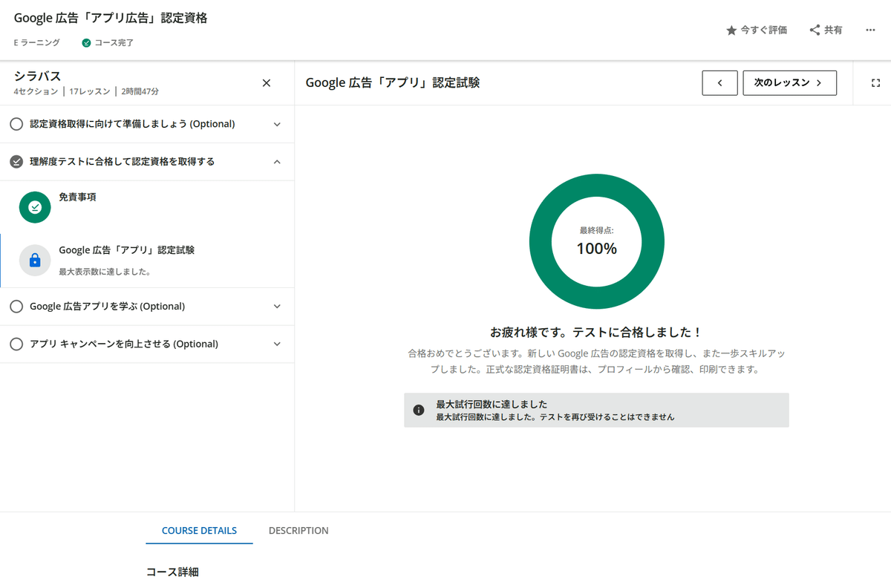Expand 認定資格取得に向けて準備しましょう chevron
This screenshot has width=891, height=588.
coord(277,124)
